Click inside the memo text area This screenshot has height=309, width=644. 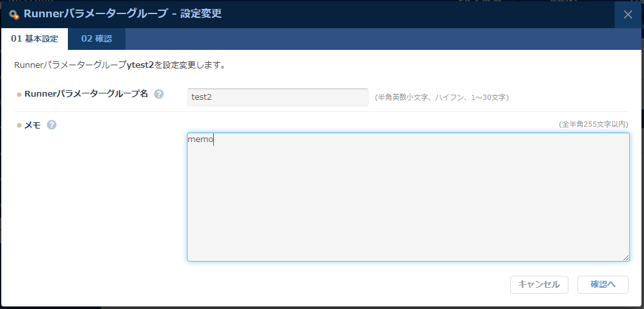pos(408,197)
